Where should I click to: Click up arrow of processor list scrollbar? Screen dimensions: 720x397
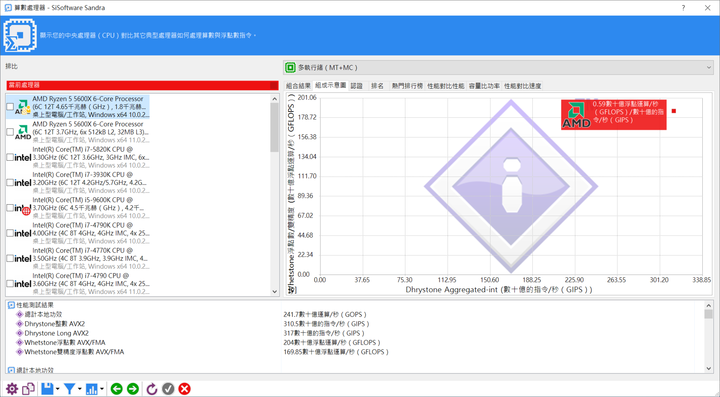275,99
